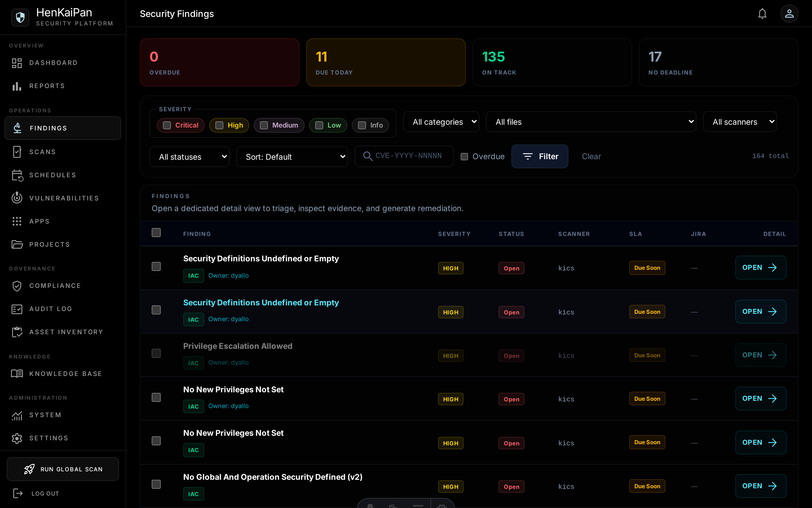Toggle the Low severity checkbox

click(x=319, y=125)
